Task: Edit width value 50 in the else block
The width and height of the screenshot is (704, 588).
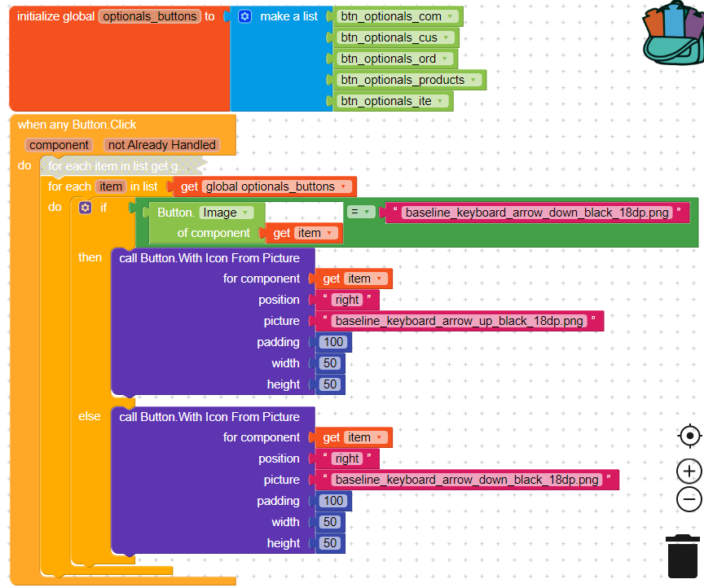Action: click(330, 522)
